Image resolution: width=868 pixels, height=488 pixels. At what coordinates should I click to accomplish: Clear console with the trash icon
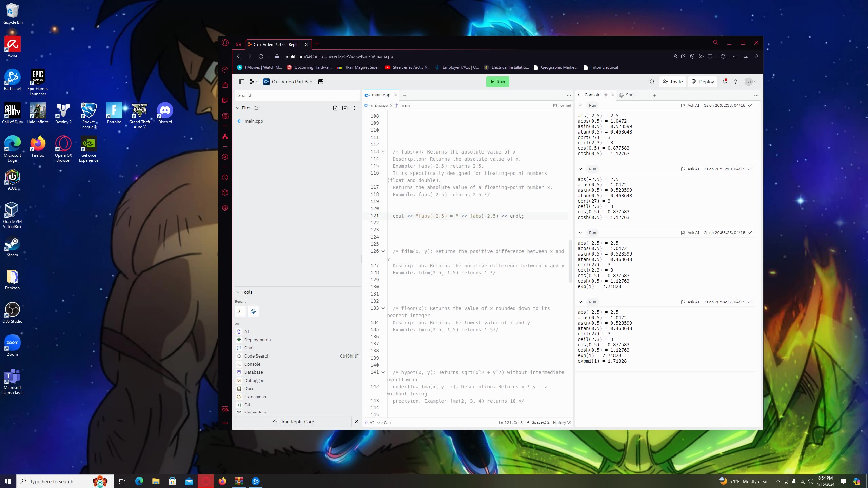click(x=606, y=95)
